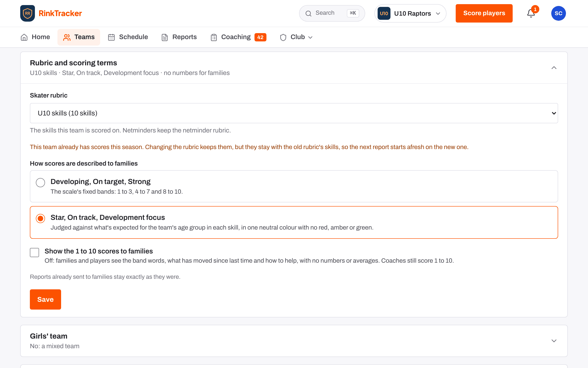
Task: Click "How scores are described to families" heading
Action: [84, 164]
